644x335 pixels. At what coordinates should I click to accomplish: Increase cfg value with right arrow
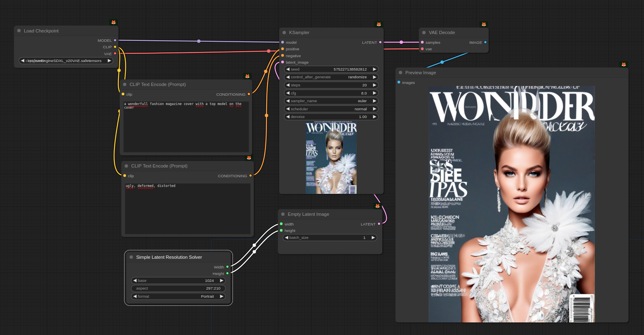375,93
